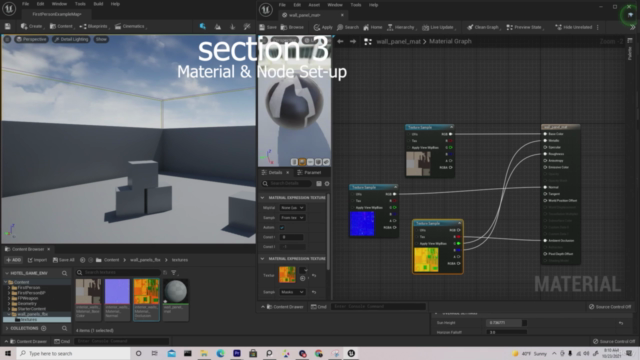Navigate forward in material graph

tap(353, 41)
